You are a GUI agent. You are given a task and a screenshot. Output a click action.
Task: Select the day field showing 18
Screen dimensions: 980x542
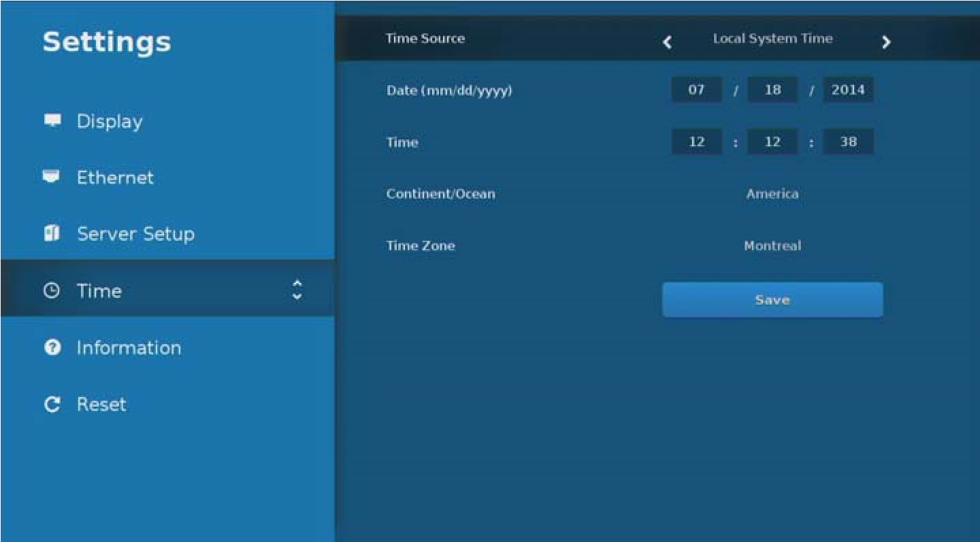[x=772, y=90]
